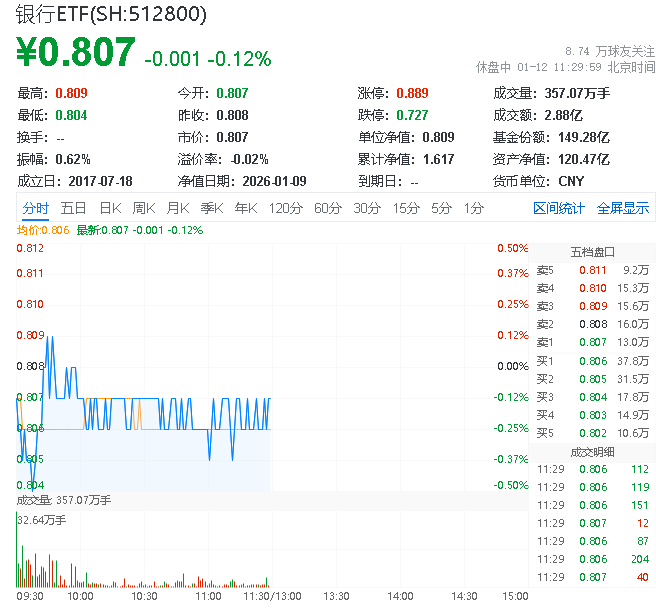Open 全屏显示 fullscreen view
This screenshot has height=615, width=656.
point(623,208)
